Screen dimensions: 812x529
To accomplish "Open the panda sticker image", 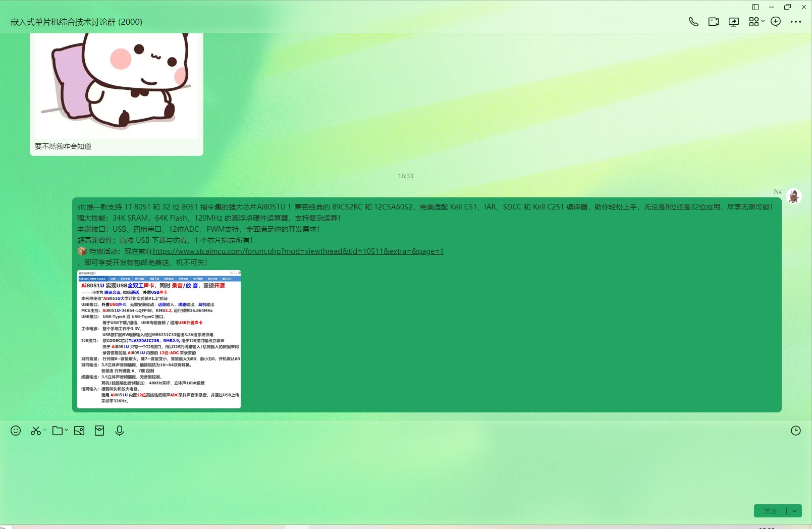I will point(117,85).
